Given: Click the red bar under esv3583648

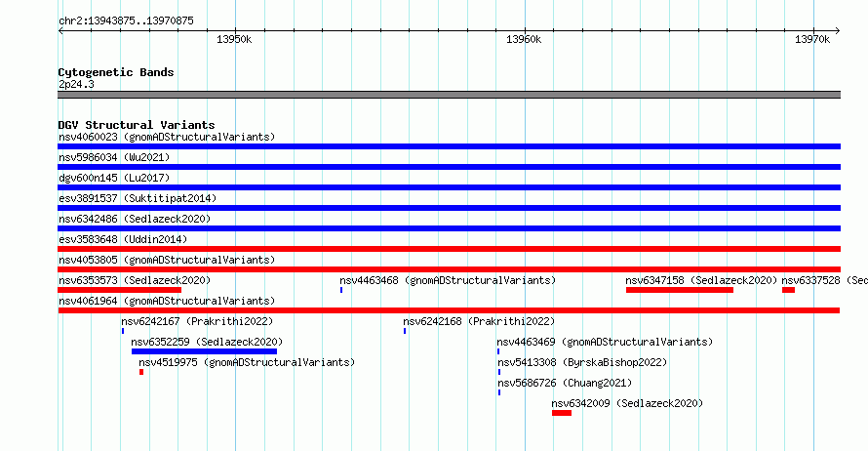Looking at the screenshot, I should point(449,249).
